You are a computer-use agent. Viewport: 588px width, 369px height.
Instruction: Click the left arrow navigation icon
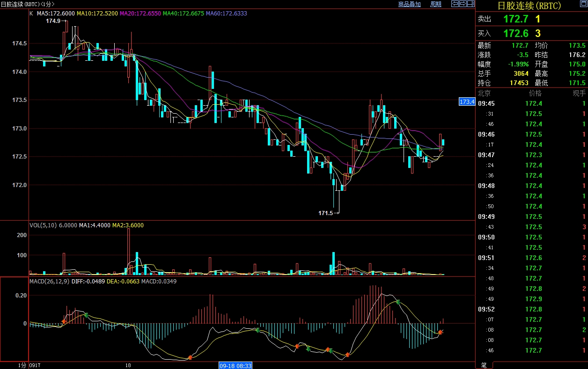tap(455, 4)
